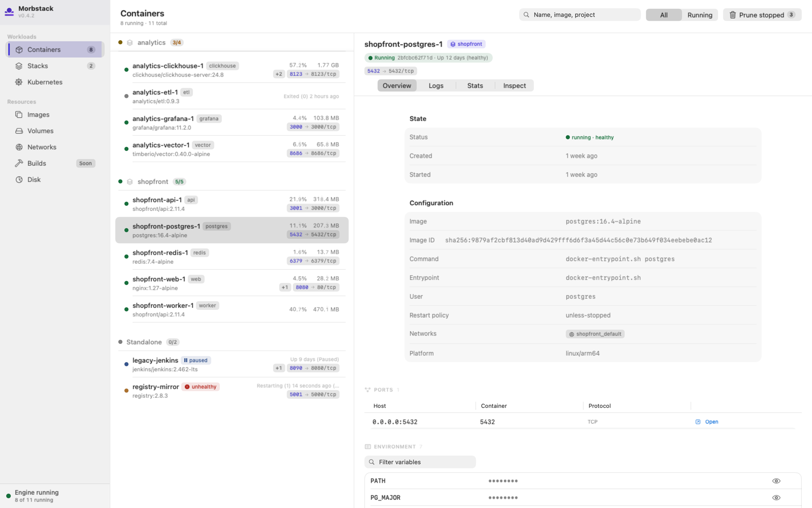Click the search magnifier icon in the header
This screenshot has width=812, height=508.
click(526, 15)
